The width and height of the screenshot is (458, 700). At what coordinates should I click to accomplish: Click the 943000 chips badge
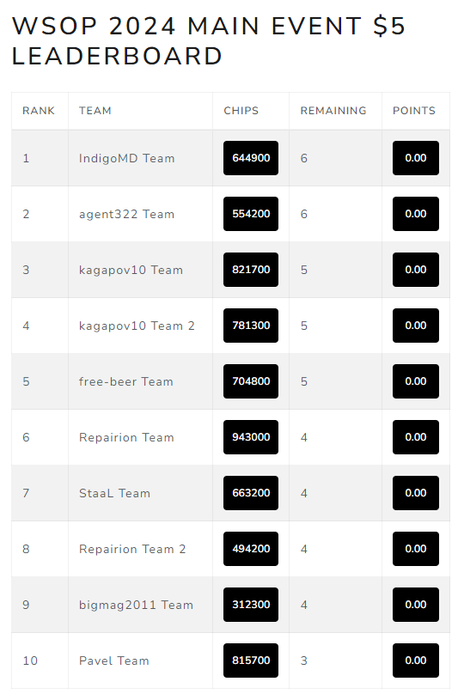click(x=251, y=437)
